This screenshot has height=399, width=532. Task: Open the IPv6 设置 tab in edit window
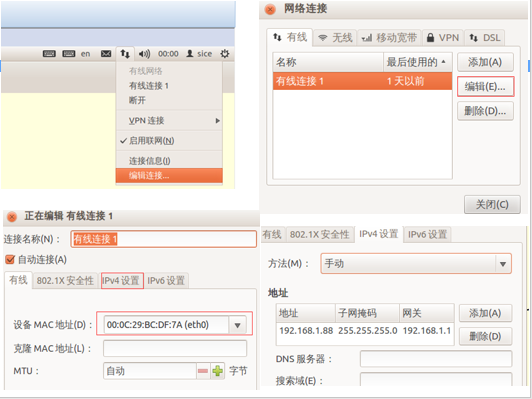tap(166, 281)
